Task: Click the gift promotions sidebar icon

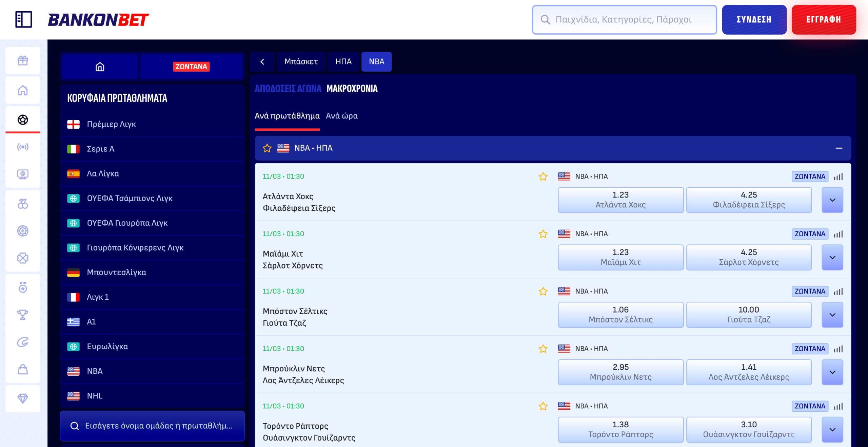Action: pyautogui.click(x=23, y=61)
